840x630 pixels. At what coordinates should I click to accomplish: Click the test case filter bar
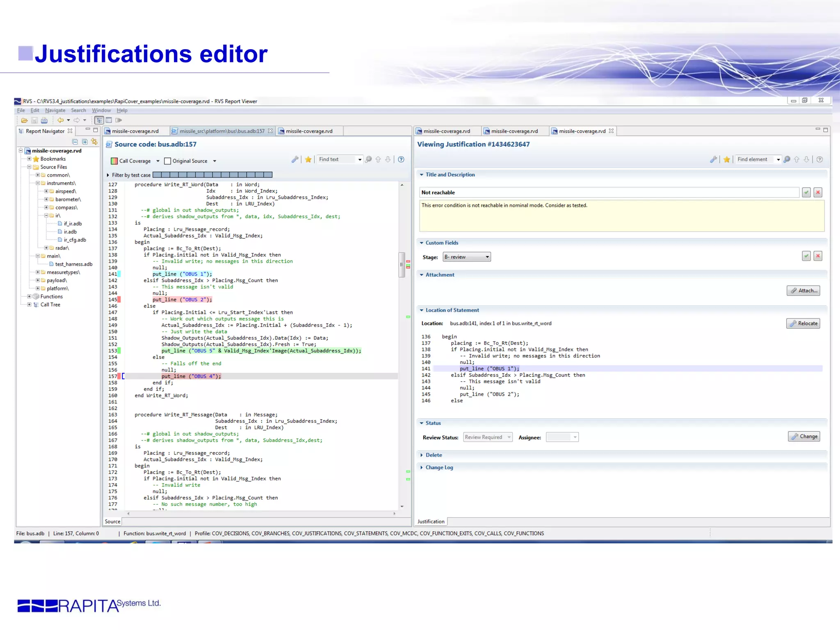pyautogui.click(x=212, y=175)
